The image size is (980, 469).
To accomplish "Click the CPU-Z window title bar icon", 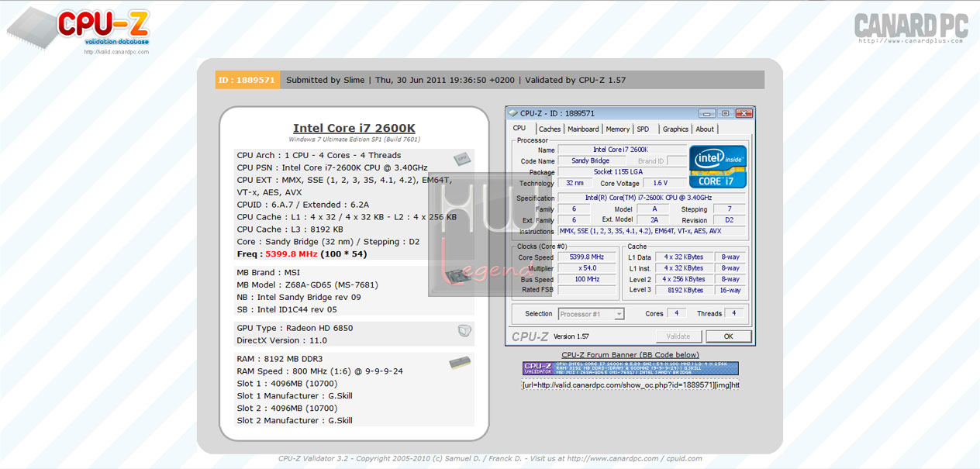I will 513,113.
